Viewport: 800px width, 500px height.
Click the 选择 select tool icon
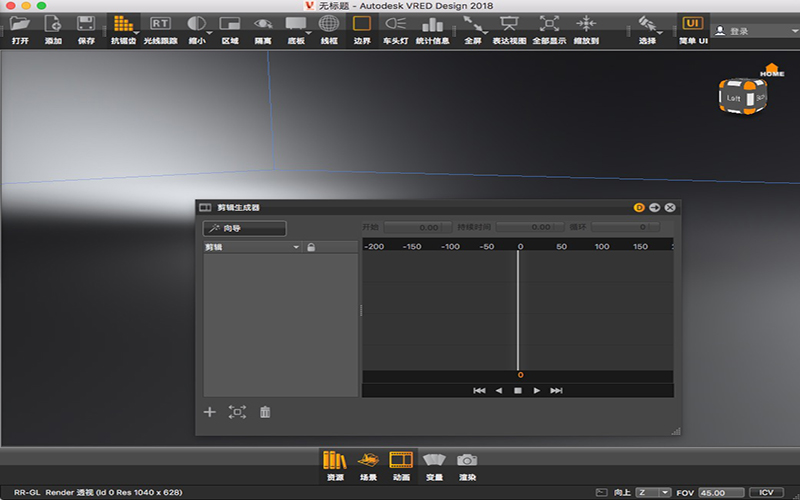(x=647, y=23)
